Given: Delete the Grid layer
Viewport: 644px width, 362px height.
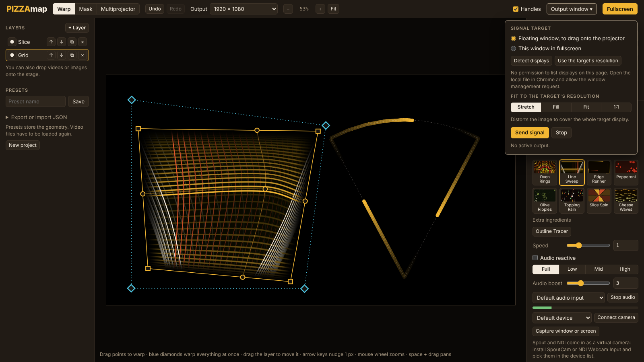Looking at the screenshot, I should tap(83, 55).
